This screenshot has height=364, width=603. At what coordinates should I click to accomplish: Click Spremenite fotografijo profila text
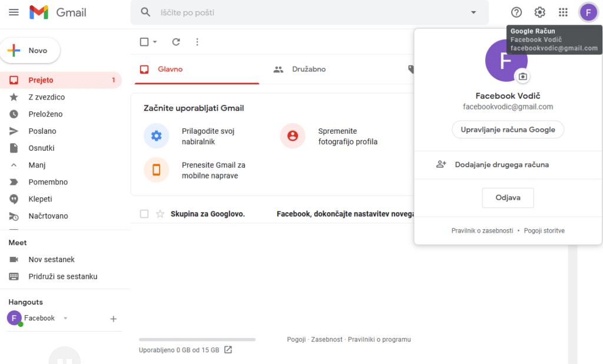coord(347,136)
